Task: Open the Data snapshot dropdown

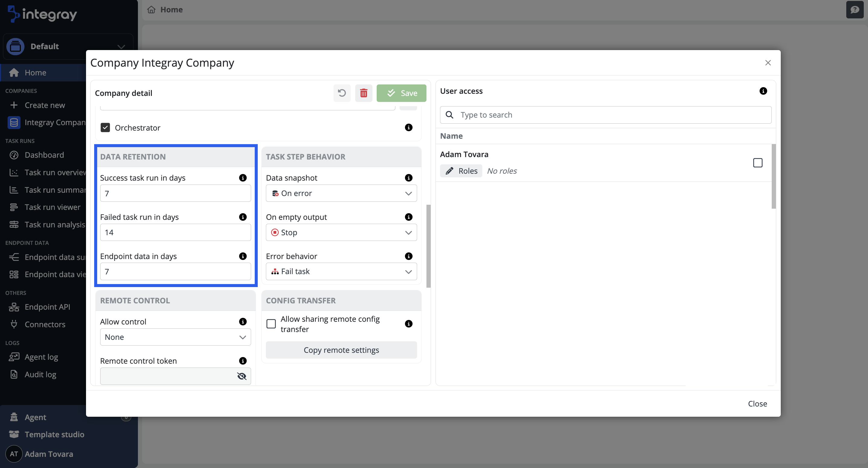Action: click(x=341, y=193)
